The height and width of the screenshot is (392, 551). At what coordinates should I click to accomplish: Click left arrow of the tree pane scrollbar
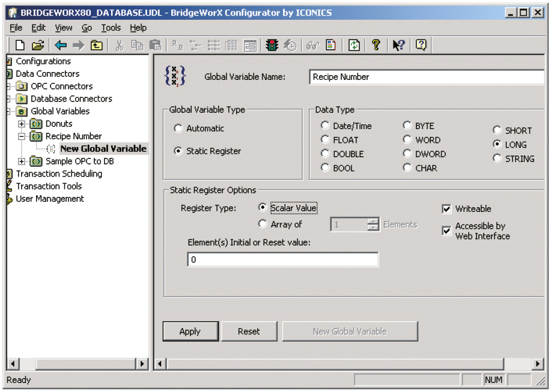coord(13,364)
